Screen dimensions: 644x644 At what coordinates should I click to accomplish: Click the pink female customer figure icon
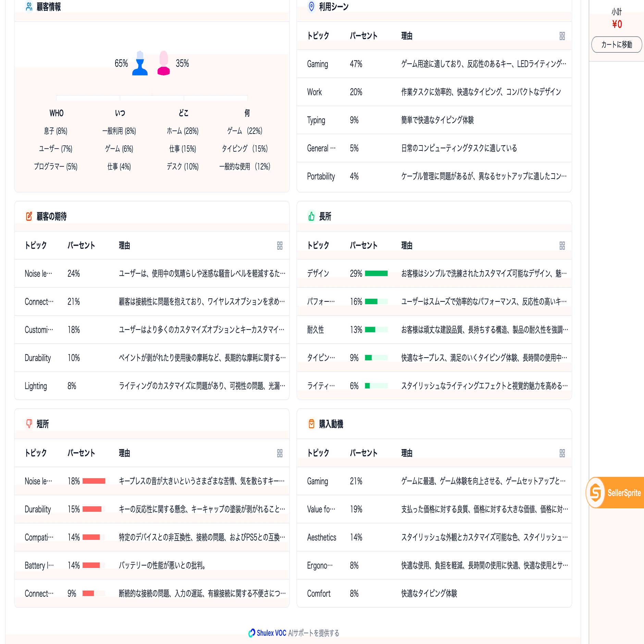click(x=163, y=63)
